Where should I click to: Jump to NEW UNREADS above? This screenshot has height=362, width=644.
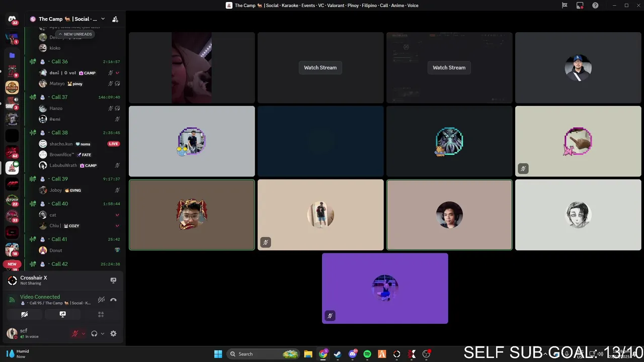click(75, 34)
